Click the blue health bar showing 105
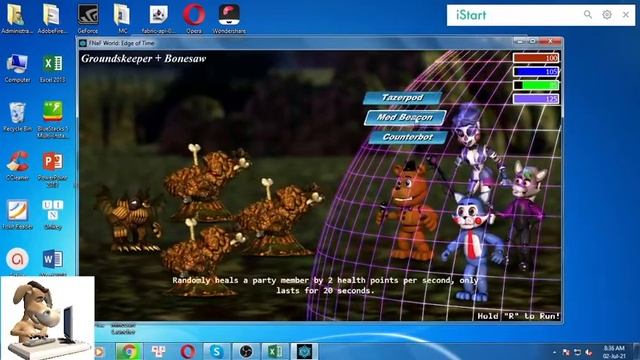640x360 pixels. [536, 72]
